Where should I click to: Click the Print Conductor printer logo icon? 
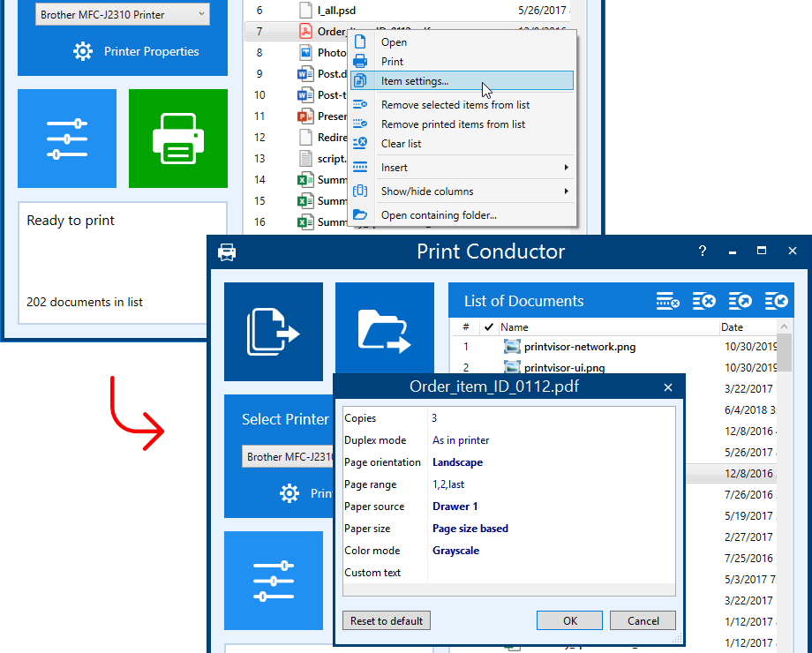[227, 251]
